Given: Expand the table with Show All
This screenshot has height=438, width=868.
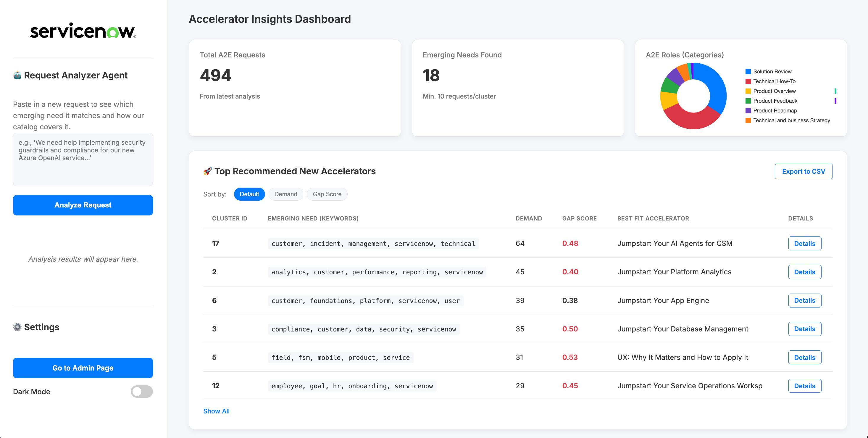Looking at the screenshot, I should 216,411.
